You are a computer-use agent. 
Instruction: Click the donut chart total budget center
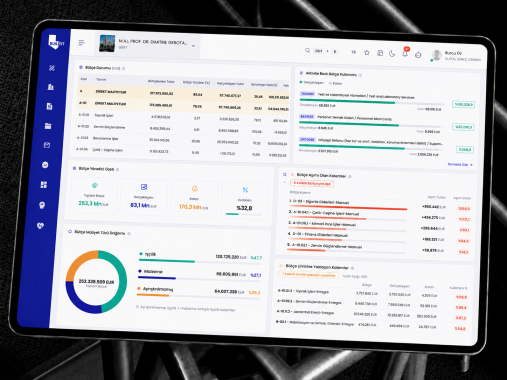[96, 283]
